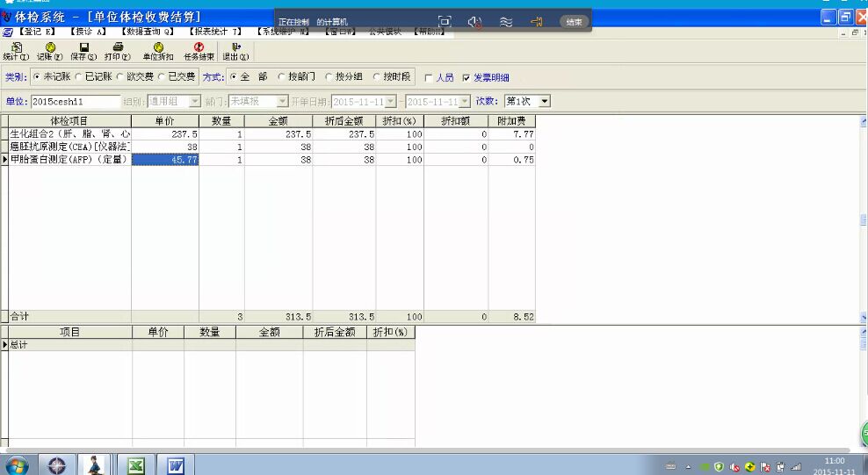Click the 单位 input field with 2015ceshi1
868x475 pixels.
coord(76,102)
